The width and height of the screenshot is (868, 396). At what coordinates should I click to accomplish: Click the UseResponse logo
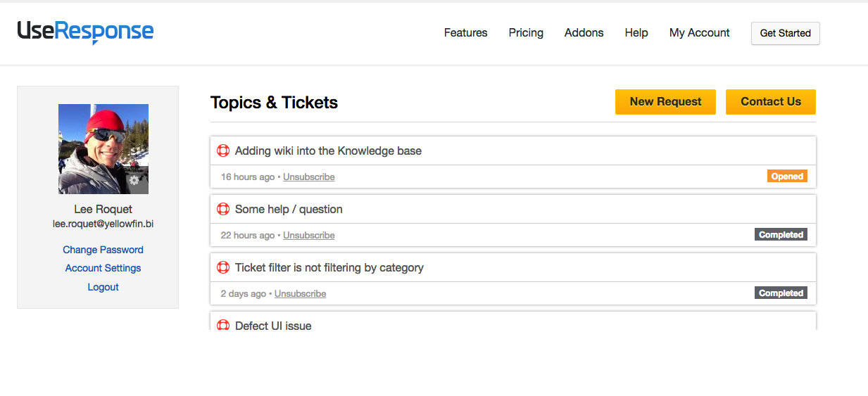coord(85,32)
